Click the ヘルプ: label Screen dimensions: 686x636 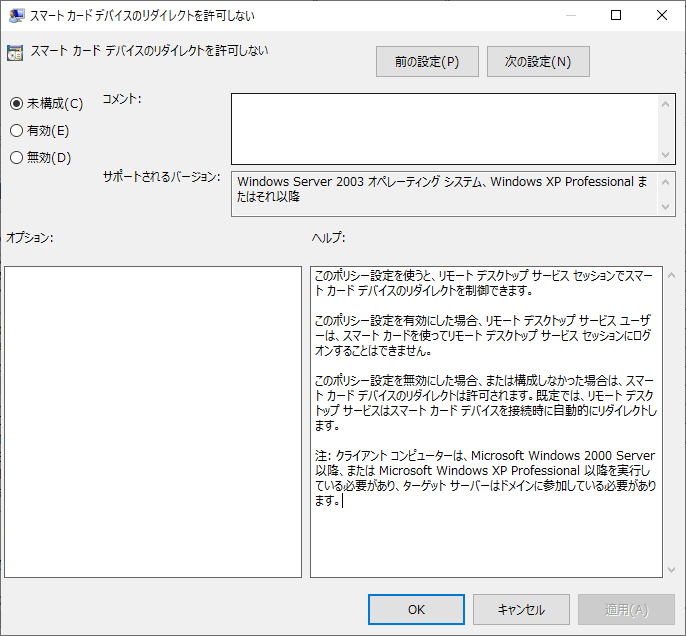329,238
